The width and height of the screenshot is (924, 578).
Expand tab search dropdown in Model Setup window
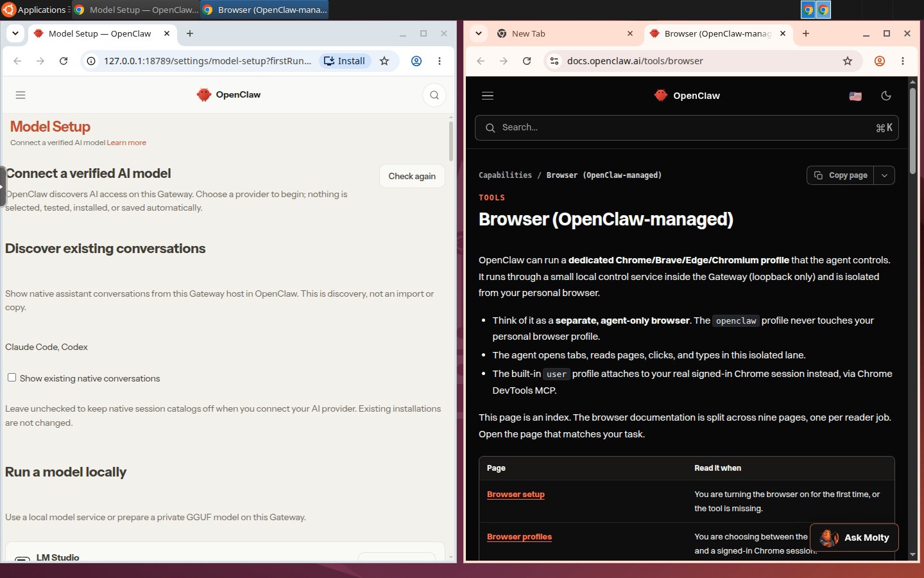click(x=15, y=33)
